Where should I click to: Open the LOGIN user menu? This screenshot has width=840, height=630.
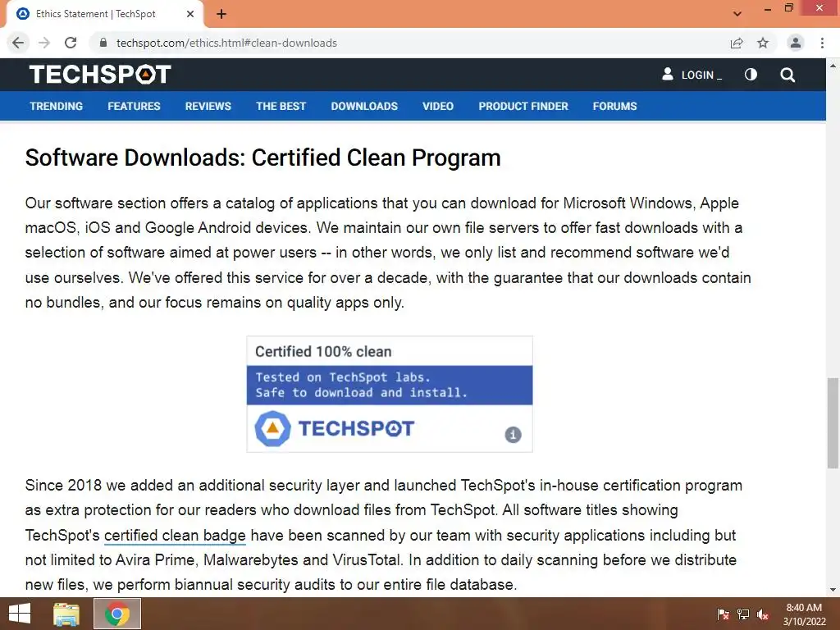692,75
